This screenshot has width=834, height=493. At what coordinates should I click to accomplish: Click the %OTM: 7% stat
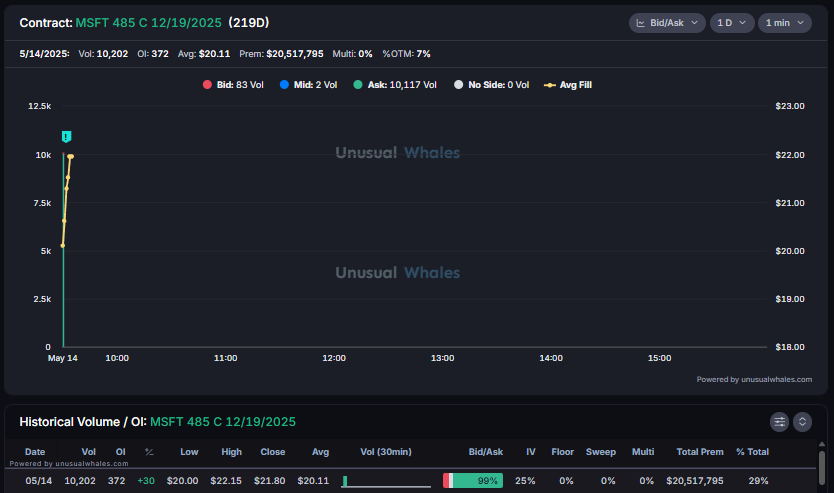(406, 54)
